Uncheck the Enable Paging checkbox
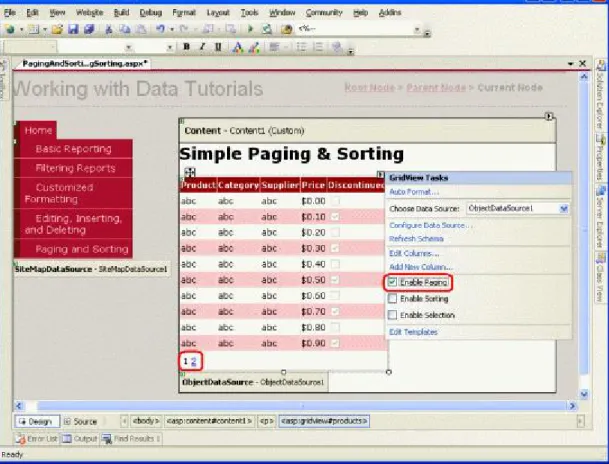This screenshot has width=609, height=464. coord(392,282)
